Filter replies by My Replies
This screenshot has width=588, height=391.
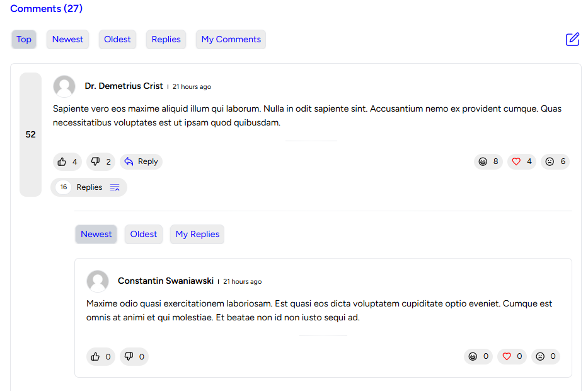(197, 234)
